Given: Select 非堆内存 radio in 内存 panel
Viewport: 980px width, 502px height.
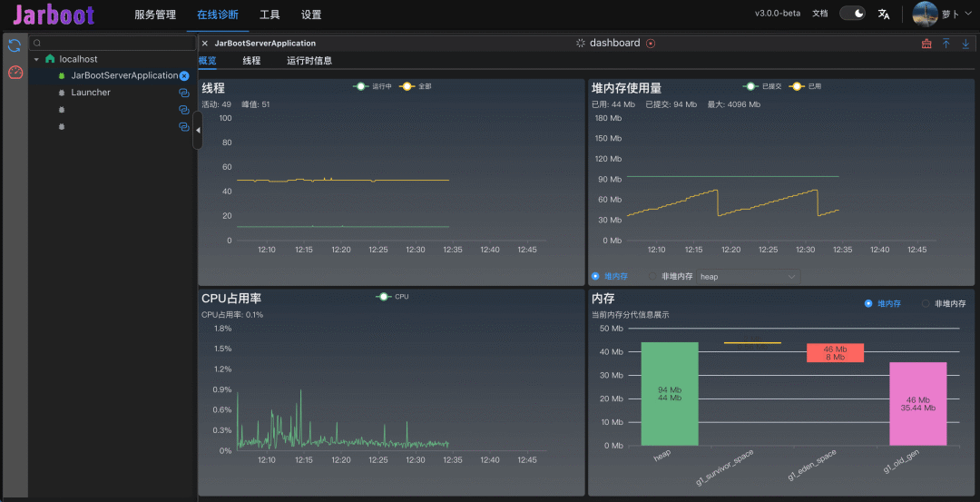Looking at the screenshot, I should click(x=926, y=304).
